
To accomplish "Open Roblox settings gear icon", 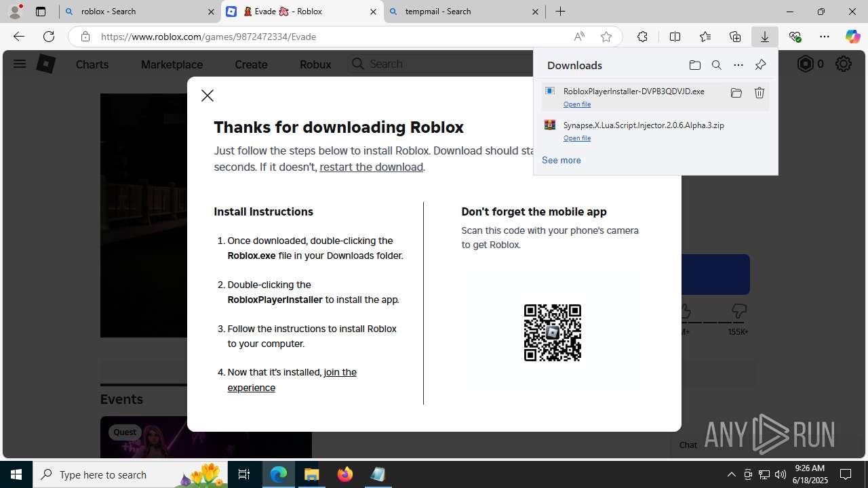I will [844, 64].
